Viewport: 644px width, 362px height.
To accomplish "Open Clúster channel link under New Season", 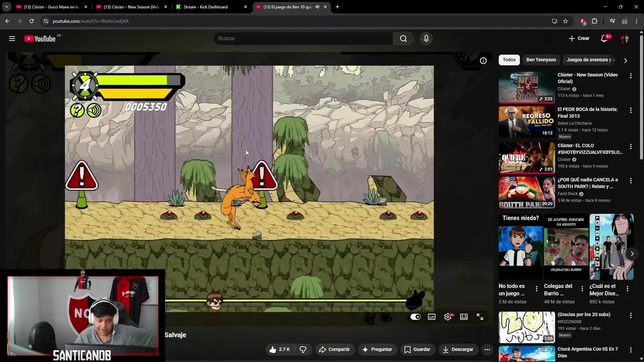I will tap(564, 89).
